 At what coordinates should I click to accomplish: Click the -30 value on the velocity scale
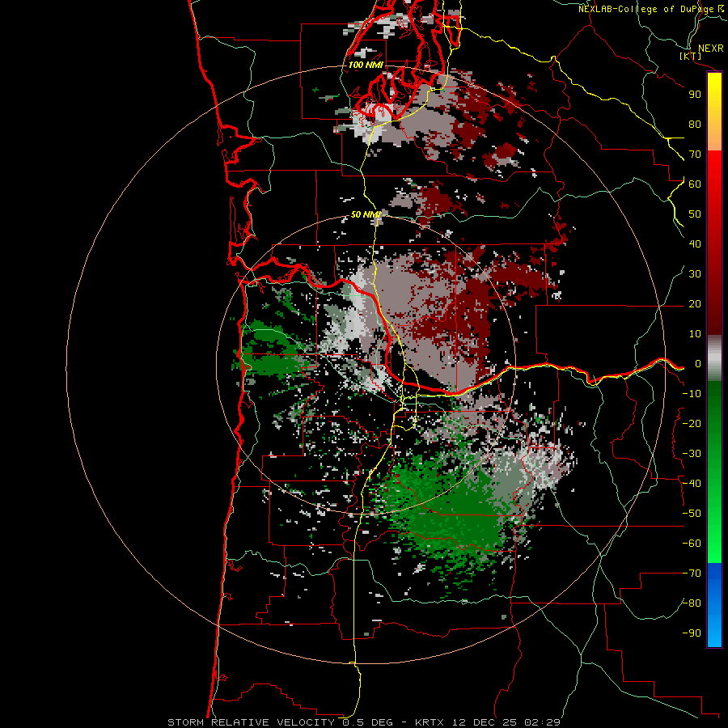(692, 454)
